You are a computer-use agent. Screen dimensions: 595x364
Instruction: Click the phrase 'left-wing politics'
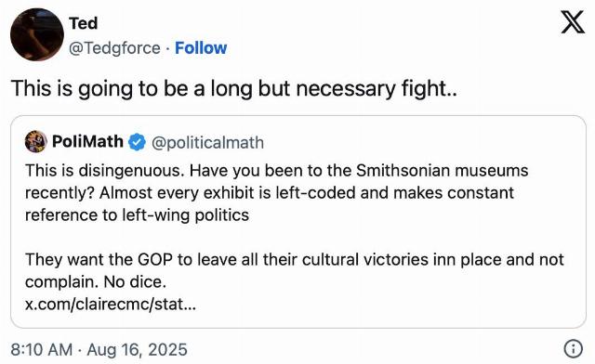click(x=186, y=215)
